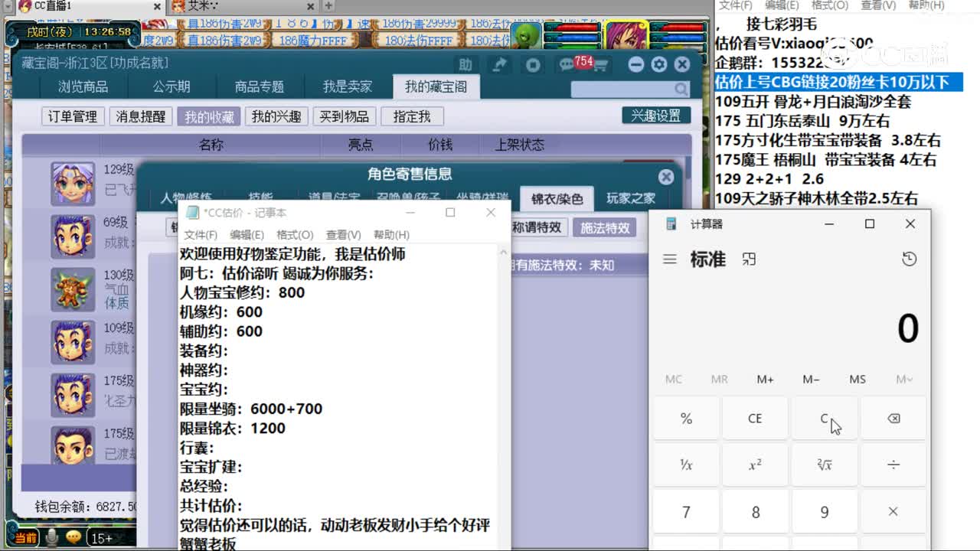The image size is (980, 551).
Task: Click Notepad vertical scrollbar up arrow
Action: point(504,252)
